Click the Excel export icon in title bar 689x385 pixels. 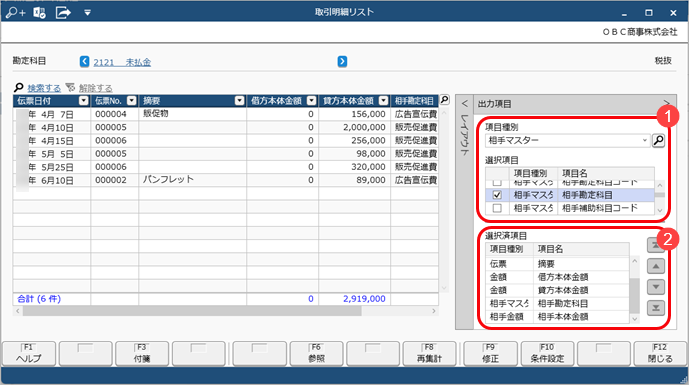40,13
